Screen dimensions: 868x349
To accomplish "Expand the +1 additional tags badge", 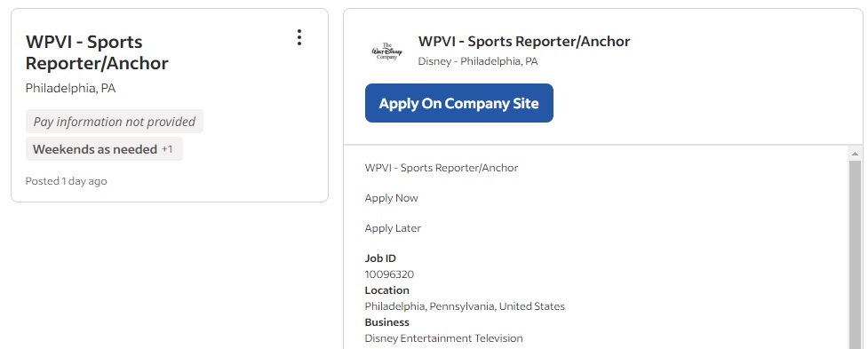I will point(167,149).
